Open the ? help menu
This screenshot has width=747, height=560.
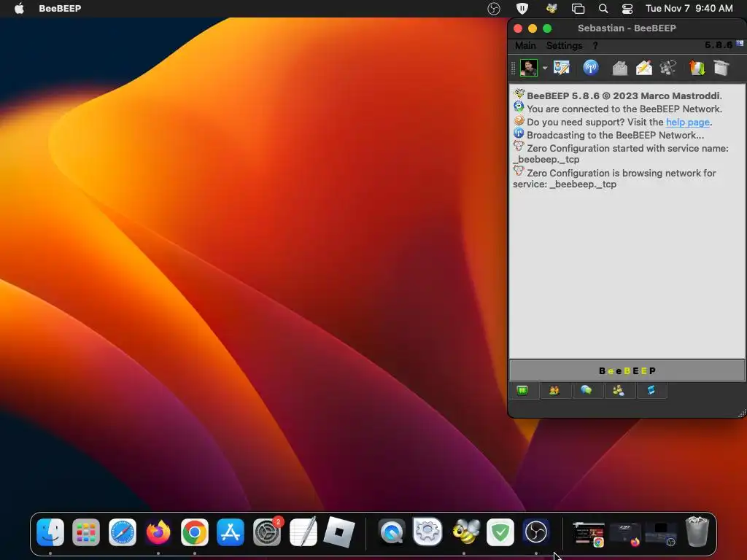tap(595, 45)
